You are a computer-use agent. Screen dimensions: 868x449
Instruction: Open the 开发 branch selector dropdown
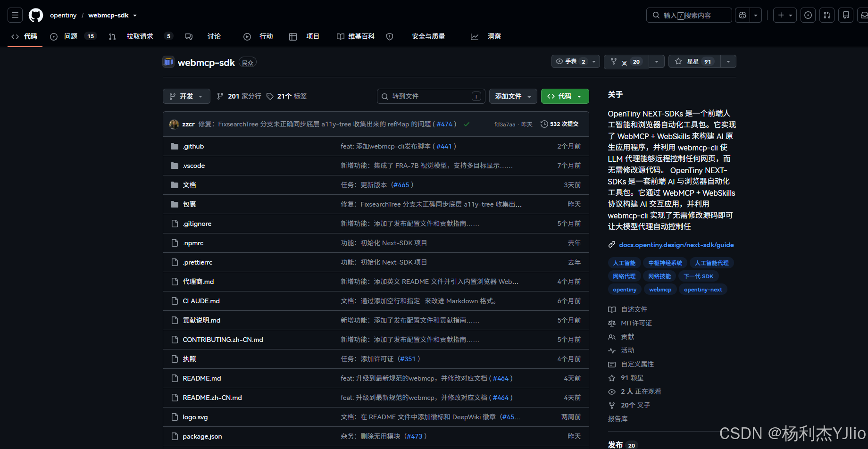(186, 96)
